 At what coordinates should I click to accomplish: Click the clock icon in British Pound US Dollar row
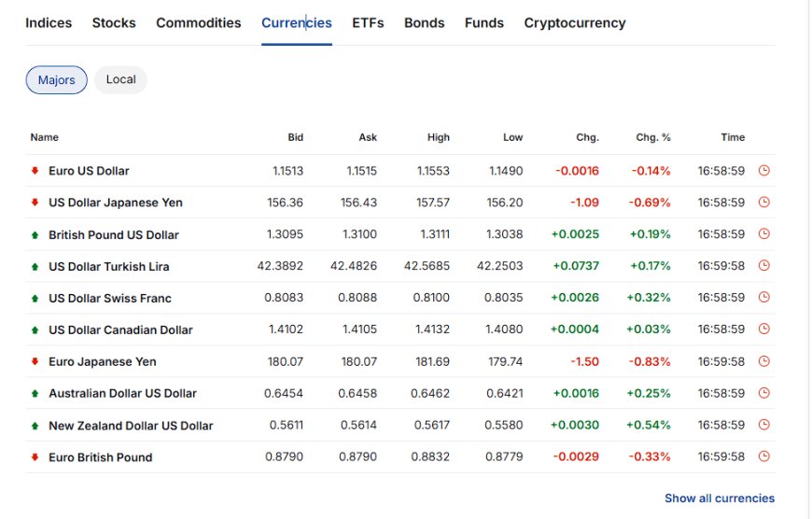763,233
